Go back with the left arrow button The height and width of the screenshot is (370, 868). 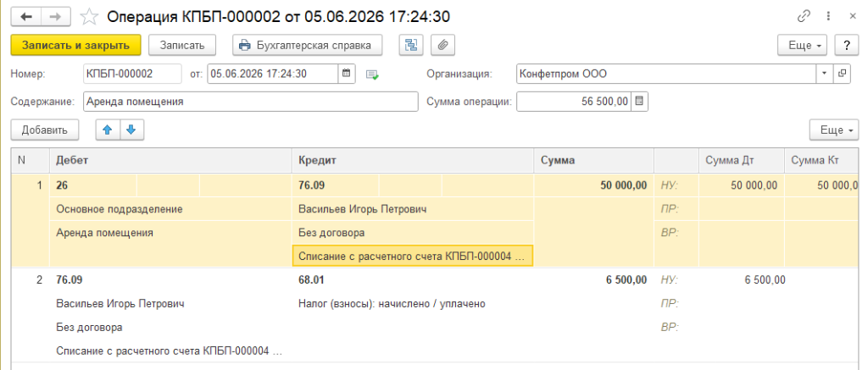pos(26,17)
